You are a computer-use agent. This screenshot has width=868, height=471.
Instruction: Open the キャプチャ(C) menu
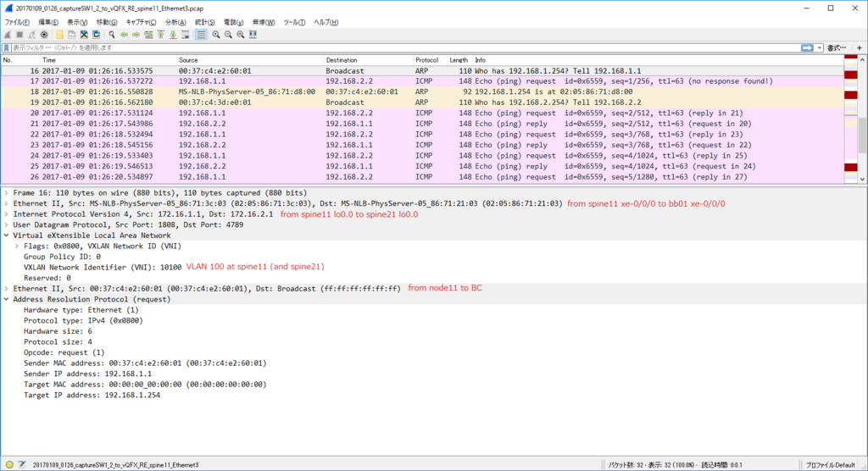(x=141, y=22)
